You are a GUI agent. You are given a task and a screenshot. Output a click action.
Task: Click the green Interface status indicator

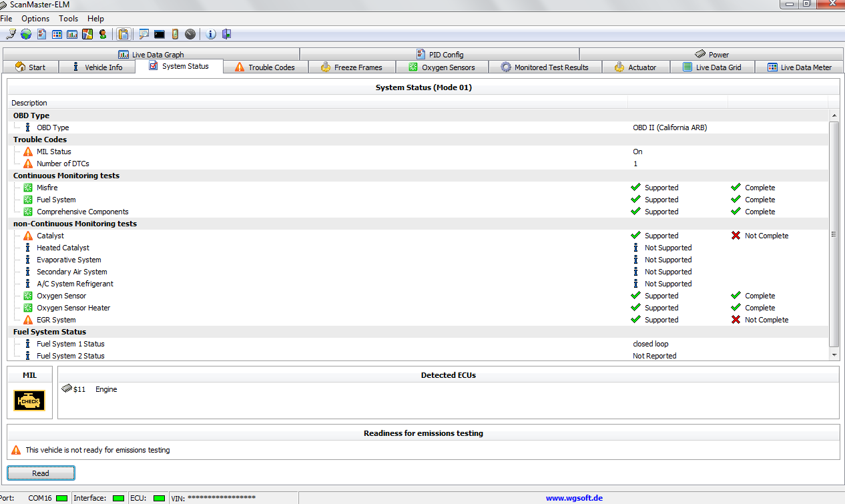point(119,498)
